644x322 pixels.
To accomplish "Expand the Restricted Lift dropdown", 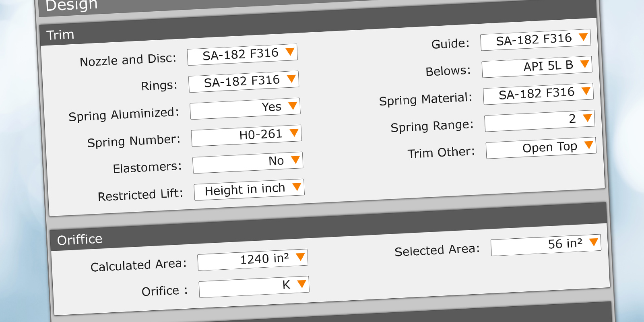I will click(297, 186).
